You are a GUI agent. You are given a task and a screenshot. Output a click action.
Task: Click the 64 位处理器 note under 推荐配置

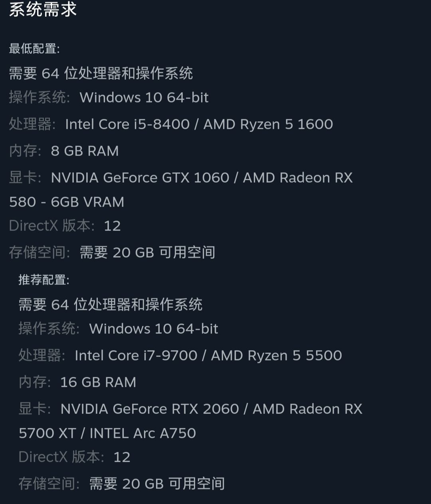coord(111,305)
